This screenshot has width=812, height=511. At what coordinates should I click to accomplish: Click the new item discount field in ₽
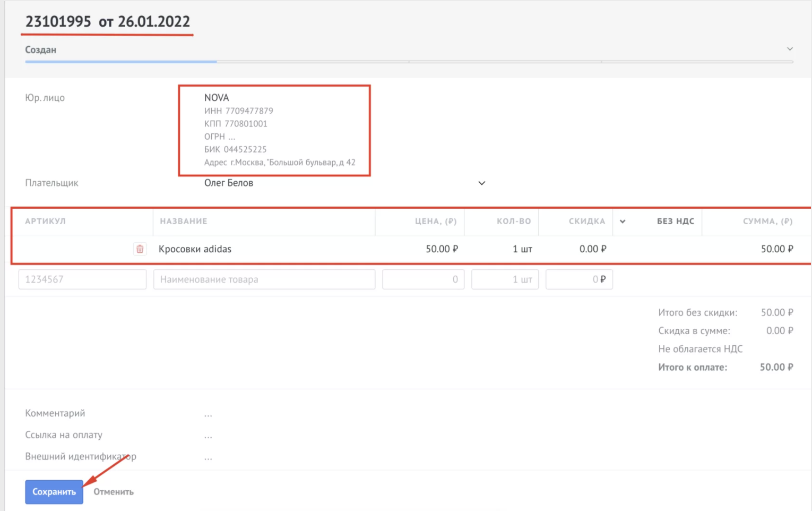(x=578, y=279)
